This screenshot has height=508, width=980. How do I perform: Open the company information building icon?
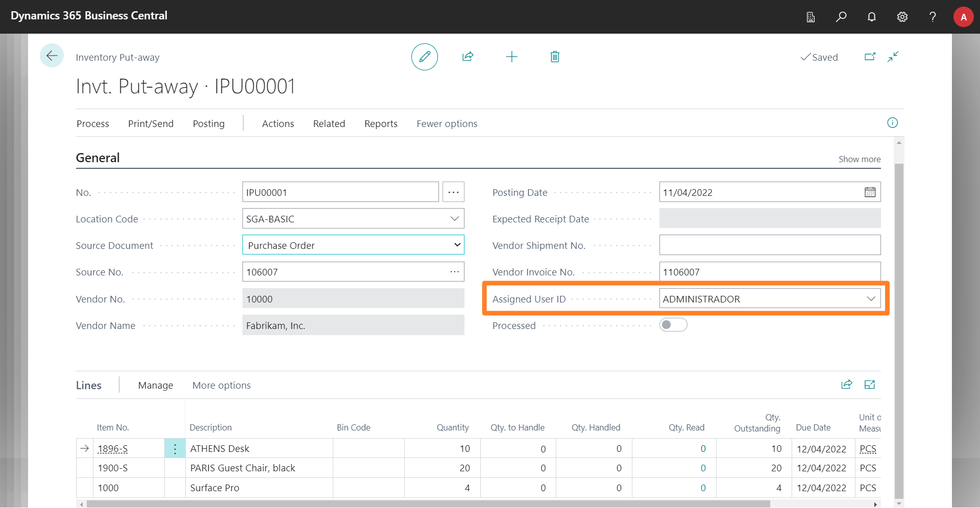[x=811, y=17]
